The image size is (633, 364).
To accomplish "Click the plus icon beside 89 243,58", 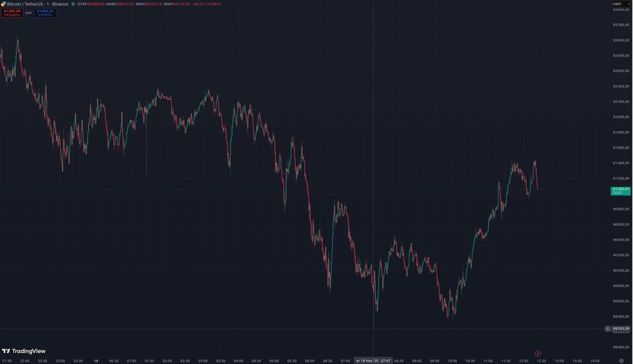I will coord(608,328).
